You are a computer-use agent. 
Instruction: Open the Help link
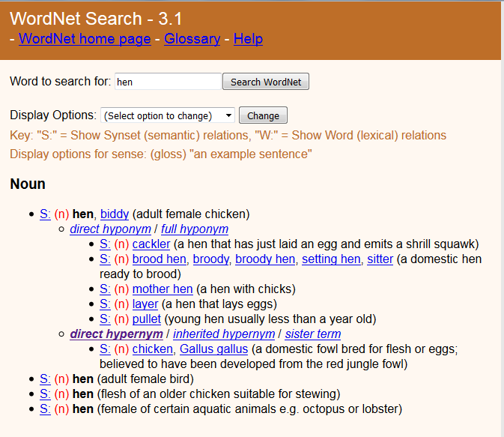(x=248, y=39)
